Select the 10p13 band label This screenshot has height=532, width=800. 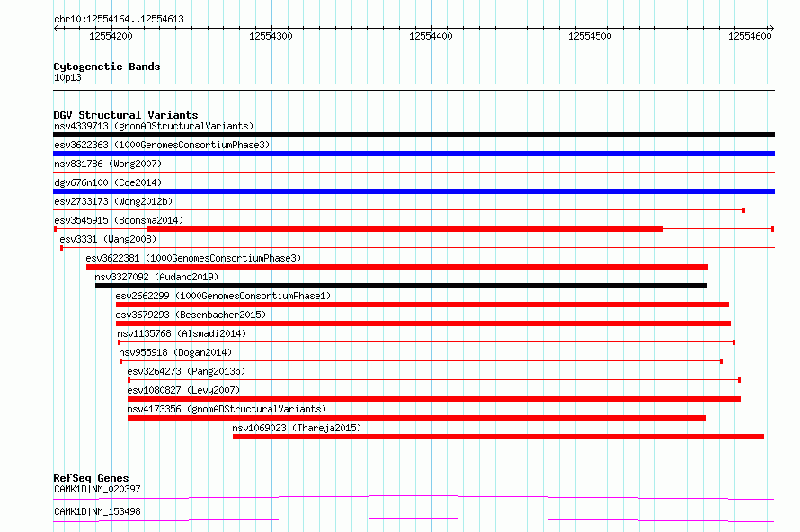click(67, 77)
